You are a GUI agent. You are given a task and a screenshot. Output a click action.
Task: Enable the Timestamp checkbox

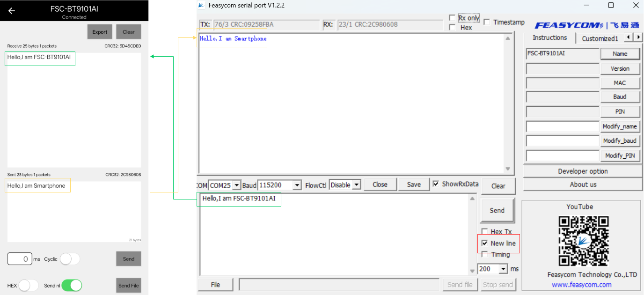[x=486, y=22]
